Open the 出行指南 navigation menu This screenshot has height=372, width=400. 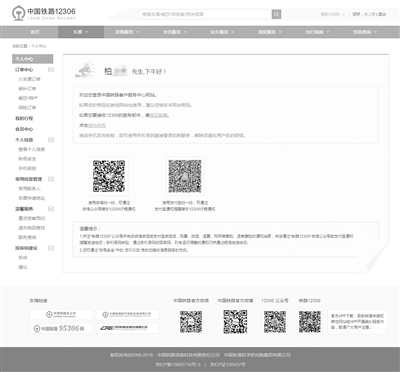coord(317,32)
